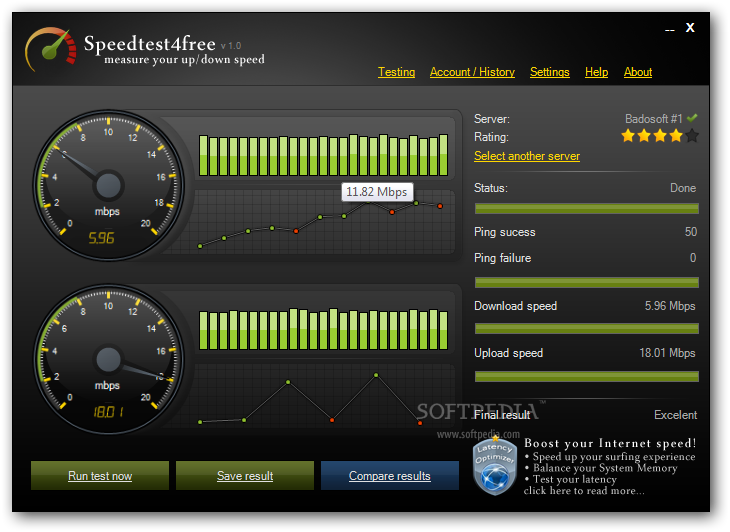Click the download bar chart
The width and height of the screenshot is (730, 532).
(324, 155)
